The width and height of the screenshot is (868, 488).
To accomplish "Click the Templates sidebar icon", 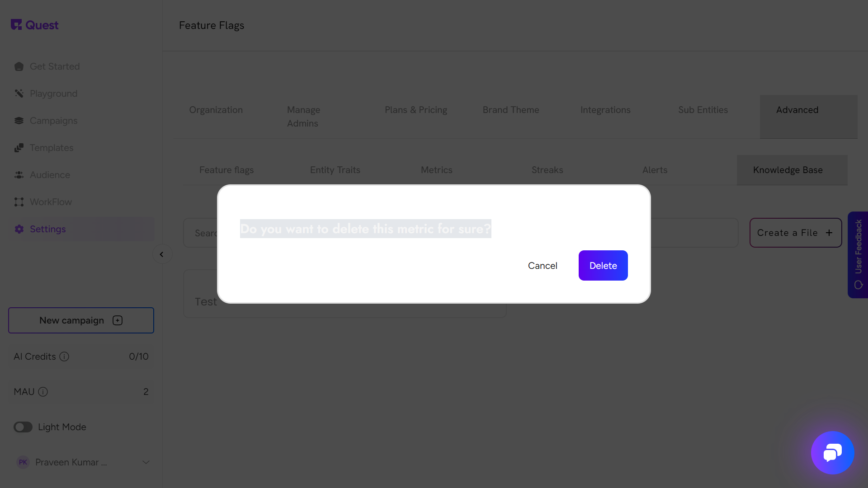I will click(x=19, y=148).
